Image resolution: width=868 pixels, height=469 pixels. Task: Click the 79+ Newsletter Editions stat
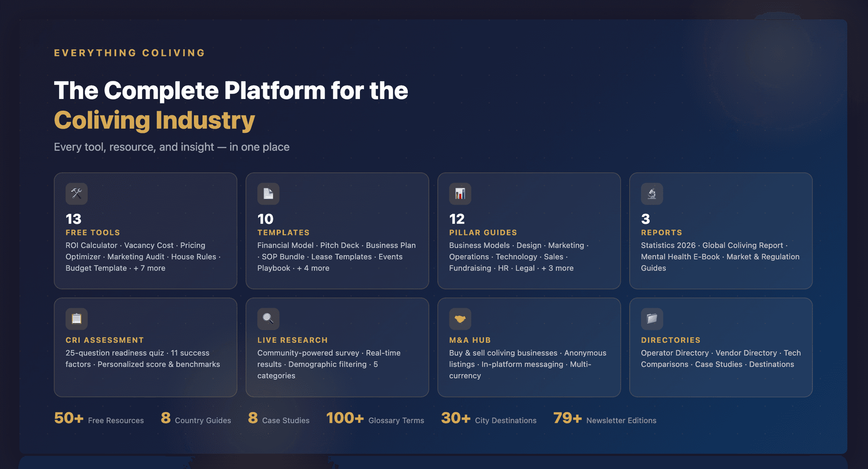pyautogui.click(x=604, y=419)
